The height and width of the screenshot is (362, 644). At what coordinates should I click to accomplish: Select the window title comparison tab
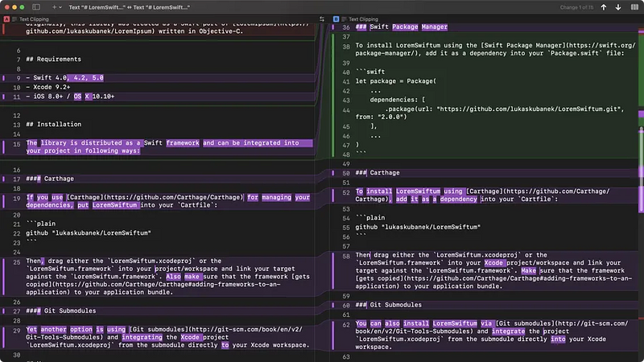(x=130, y=7)
